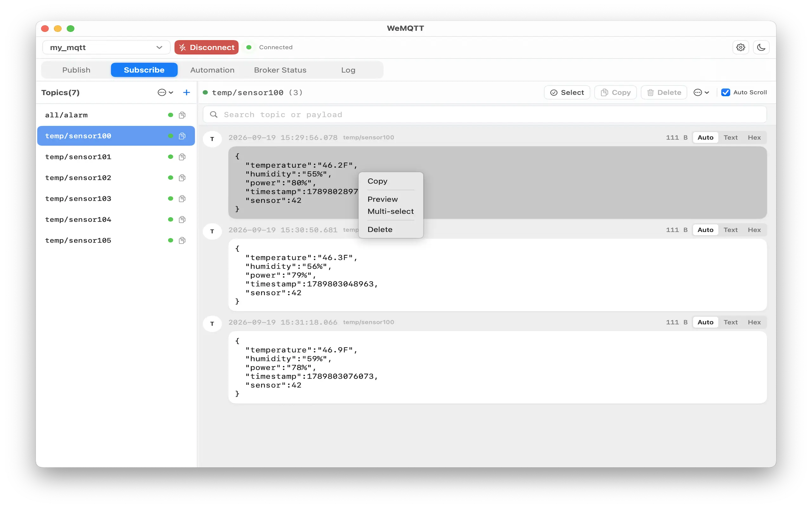The width and height of the screenshot is (812, 508).
Task: Set 15:29:56 message view to Text
Action: [730, 137]
